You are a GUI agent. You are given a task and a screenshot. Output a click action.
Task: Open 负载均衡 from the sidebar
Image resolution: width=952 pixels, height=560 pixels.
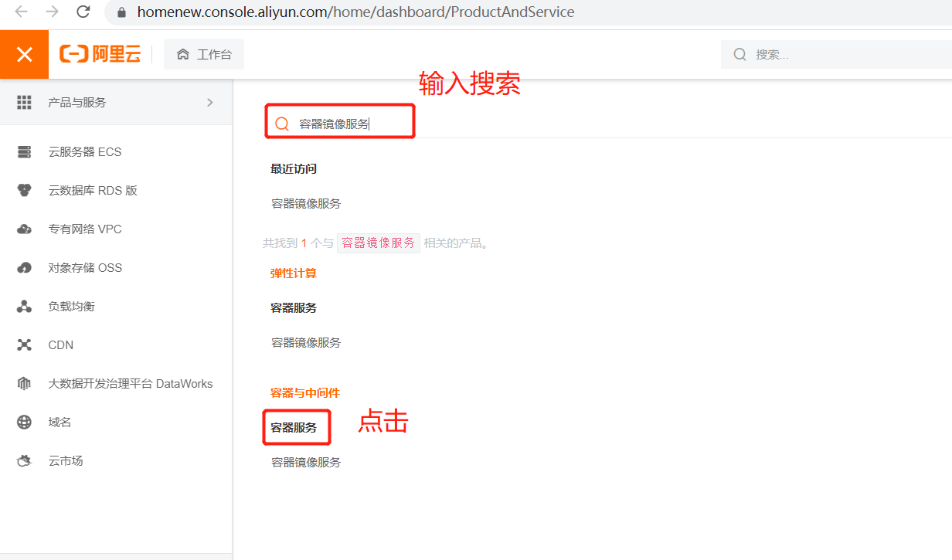(71, 306)
